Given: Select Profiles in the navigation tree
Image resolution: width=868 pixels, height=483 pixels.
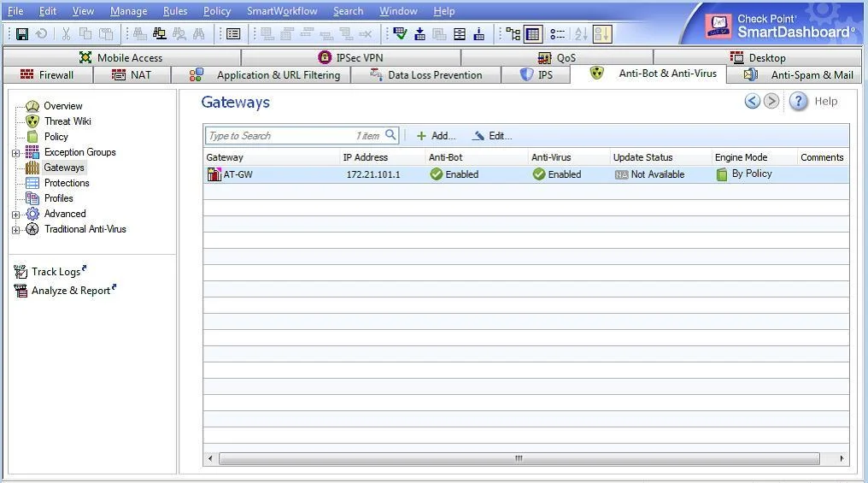Looking at the screenshot, I should click(58, 198).
